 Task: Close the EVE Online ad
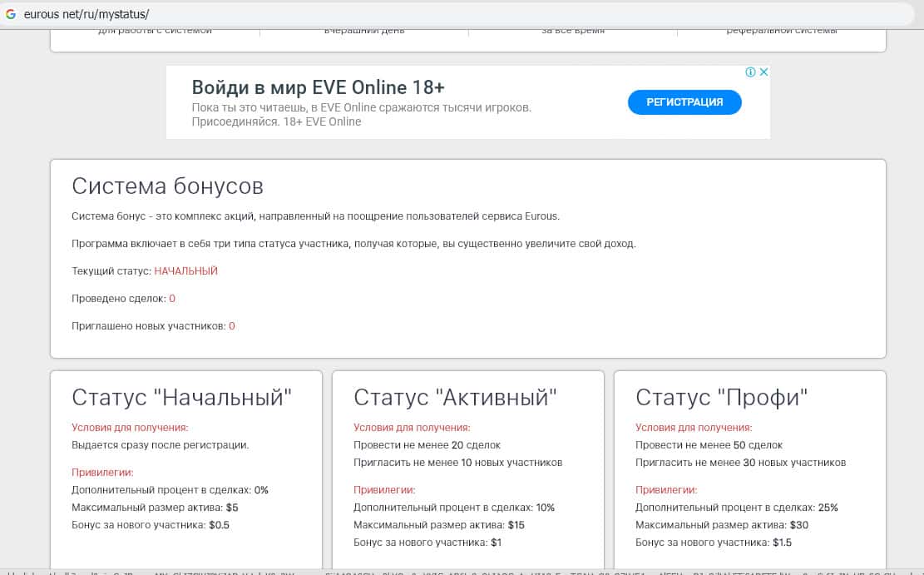(763, 72)
